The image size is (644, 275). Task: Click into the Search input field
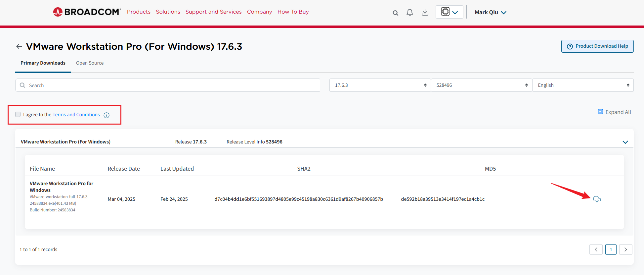pyautogui.click(x=168, y=85)
